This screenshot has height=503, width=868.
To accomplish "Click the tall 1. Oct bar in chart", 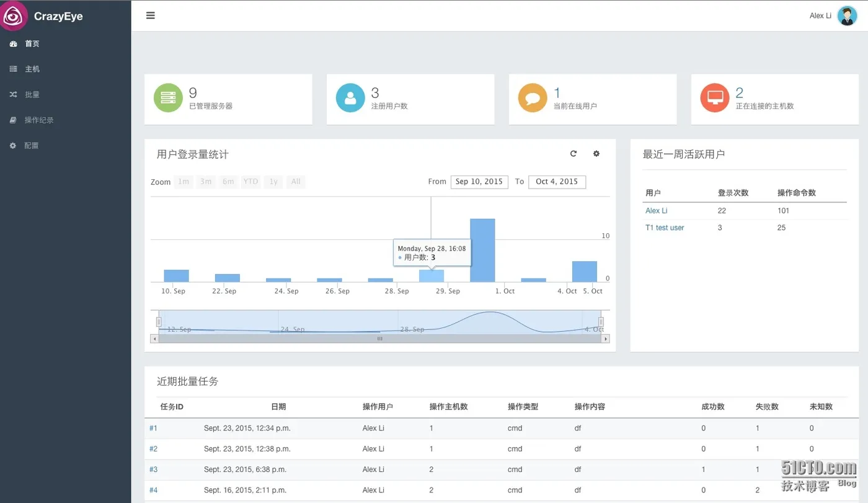I will pyautogui.click(x=482, y=251).
